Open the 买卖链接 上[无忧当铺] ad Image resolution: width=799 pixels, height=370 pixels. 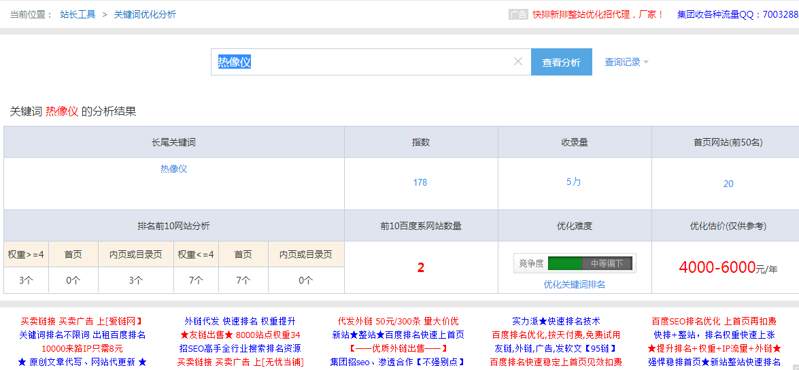tap(240, 362)
